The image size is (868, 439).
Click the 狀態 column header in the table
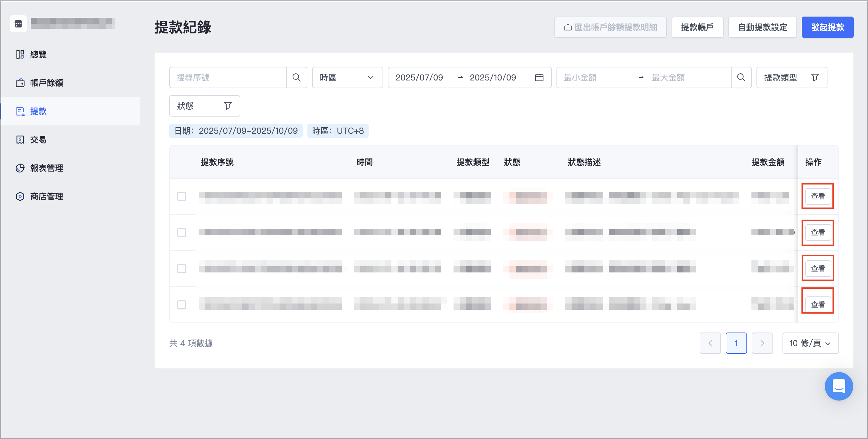tap(512, 162)
